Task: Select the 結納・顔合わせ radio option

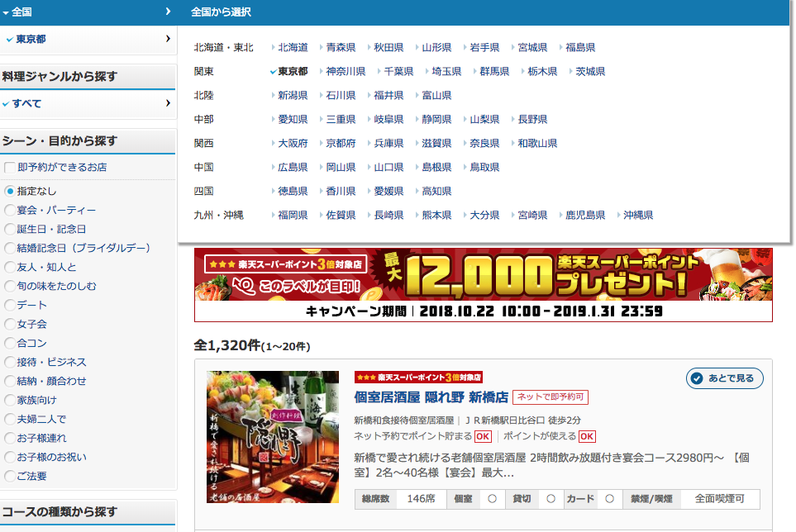Action: 10,382
